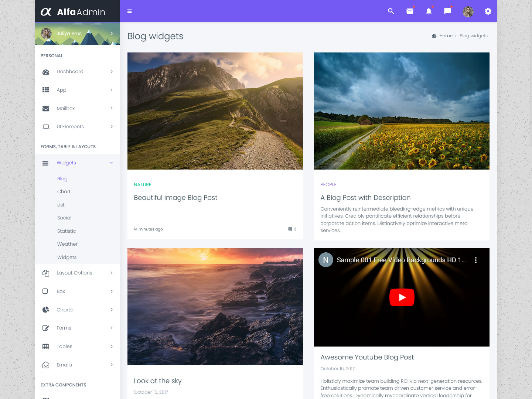Expand the Tables sidebar entry
This screenshot has width=532, height=399.
click(65, 346)
